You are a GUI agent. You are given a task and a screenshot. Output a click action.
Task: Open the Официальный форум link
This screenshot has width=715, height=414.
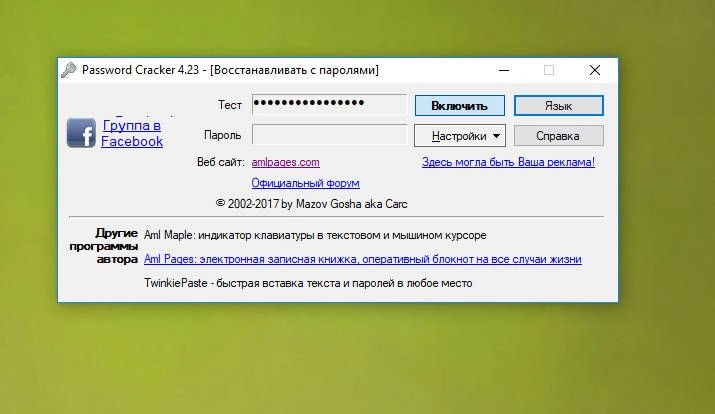(x=306, y=183)
